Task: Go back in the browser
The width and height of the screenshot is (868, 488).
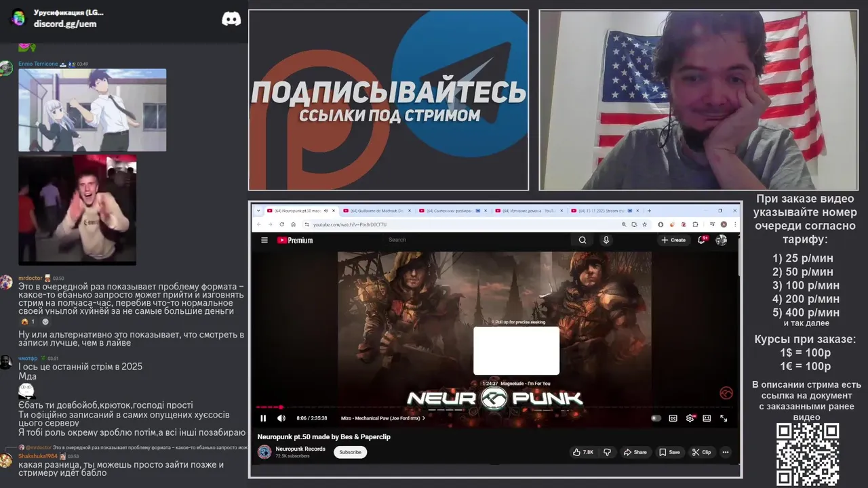Action: click(259, 224)
